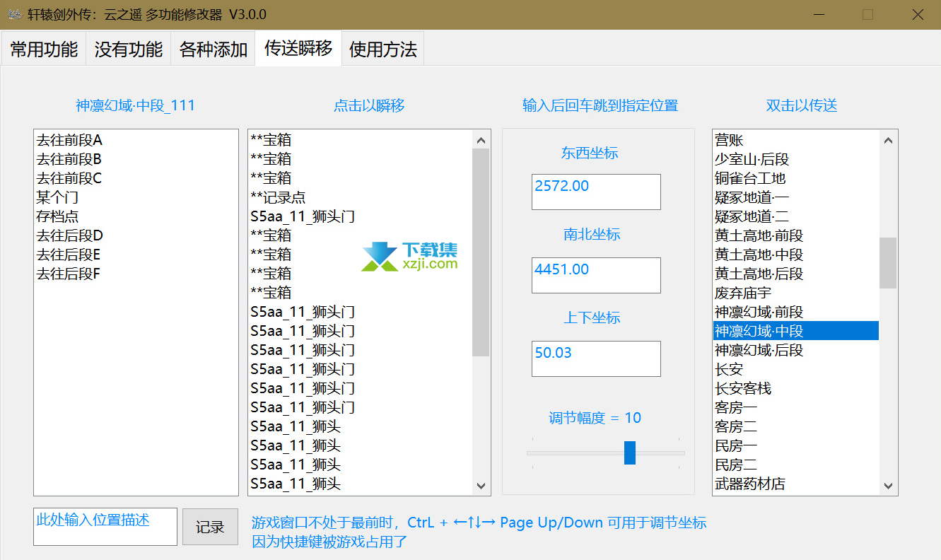Click the scroll-down arrow of the 点击以瞬移 list
The image size is (941, 560).
[x=481, y=485]
